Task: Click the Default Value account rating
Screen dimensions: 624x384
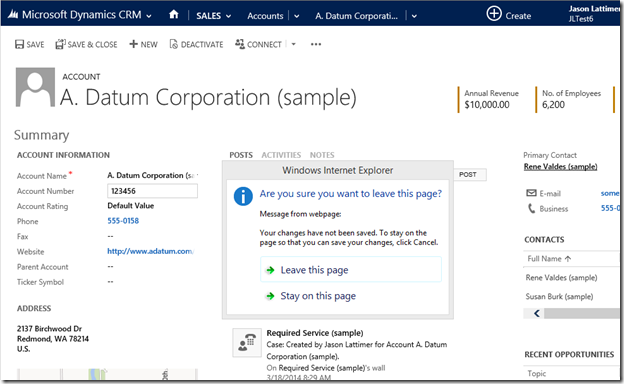Action: [x=131, y=206]
